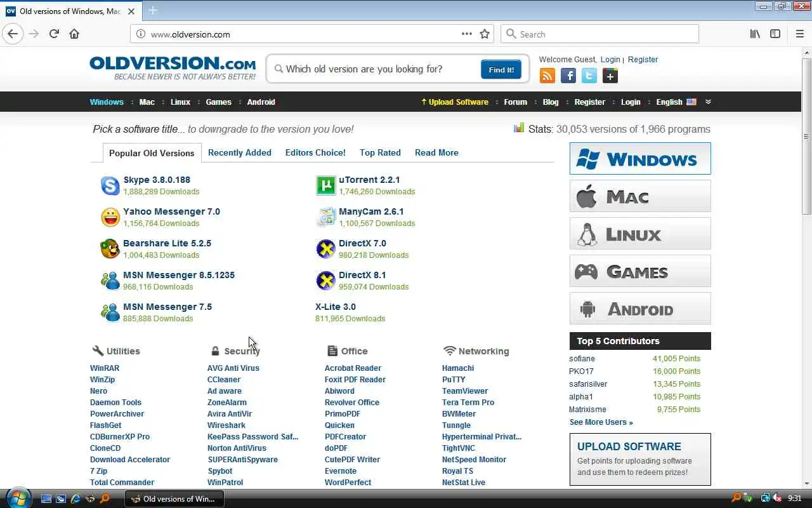Open the Games menu item
The image size is (812, 508).
click(218, 102)
